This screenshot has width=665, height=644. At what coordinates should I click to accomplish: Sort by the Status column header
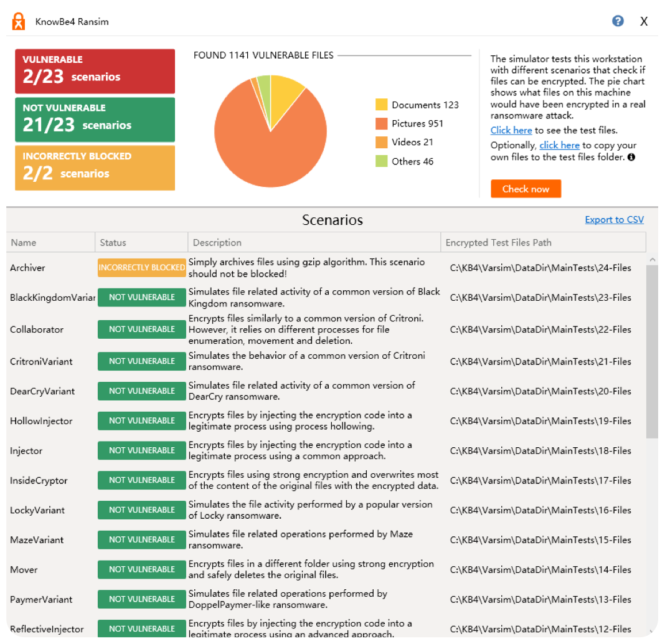pyautogui.click(x=141, y=242)
